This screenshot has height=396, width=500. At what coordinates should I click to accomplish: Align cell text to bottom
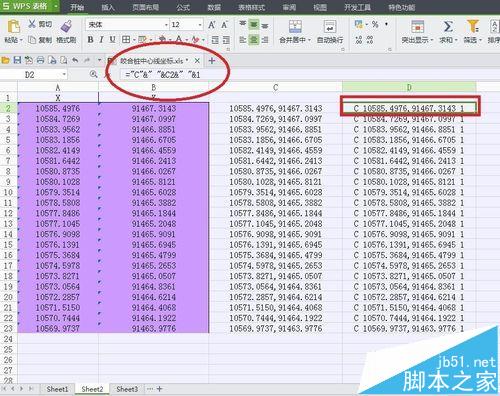(265, 25)
